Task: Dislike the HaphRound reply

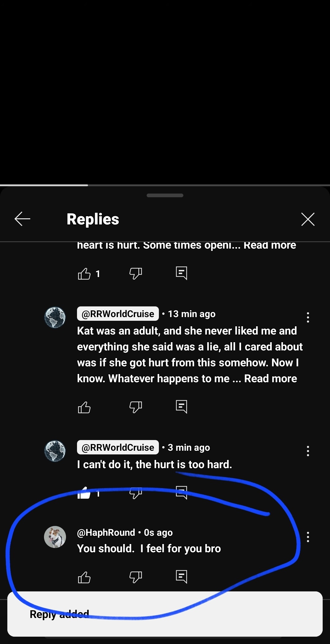Action: tap(136, 577)
